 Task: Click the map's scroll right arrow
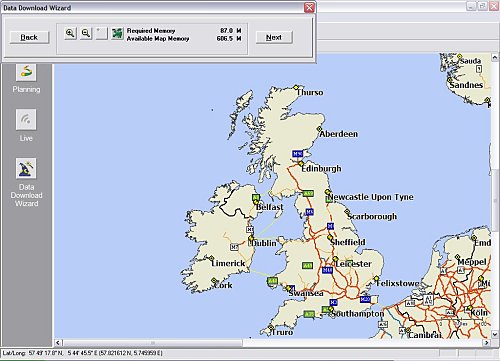(x=487, y=343)
